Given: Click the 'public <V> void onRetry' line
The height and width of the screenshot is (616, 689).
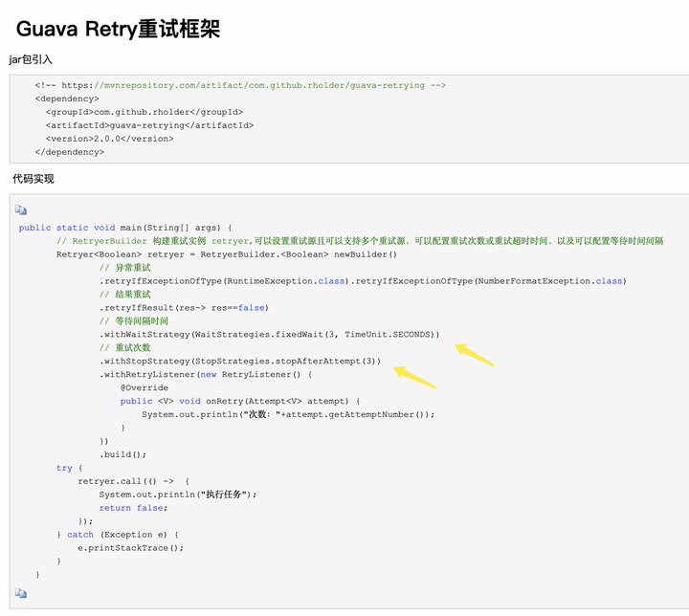Looking at the screenshot, I should coord(240,401).
